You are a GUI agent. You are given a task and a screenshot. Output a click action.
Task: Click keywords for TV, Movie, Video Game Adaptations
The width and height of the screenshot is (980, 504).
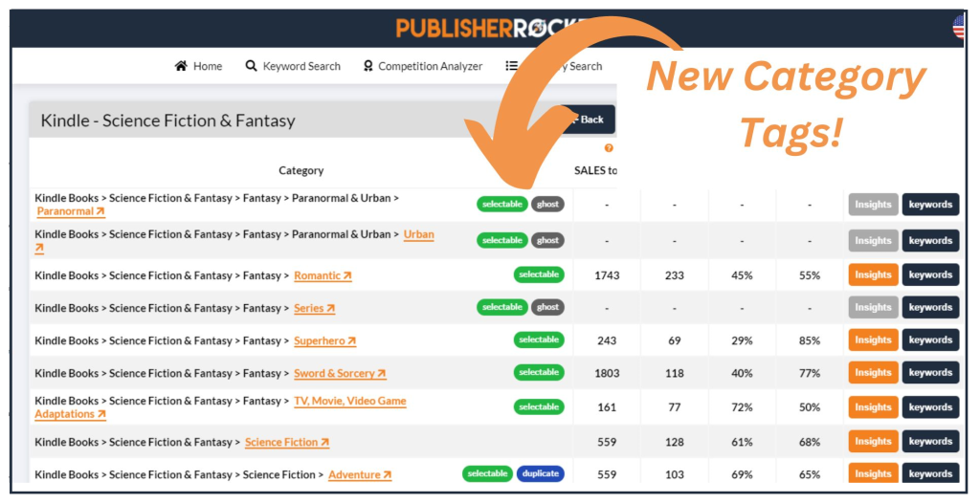930,407
